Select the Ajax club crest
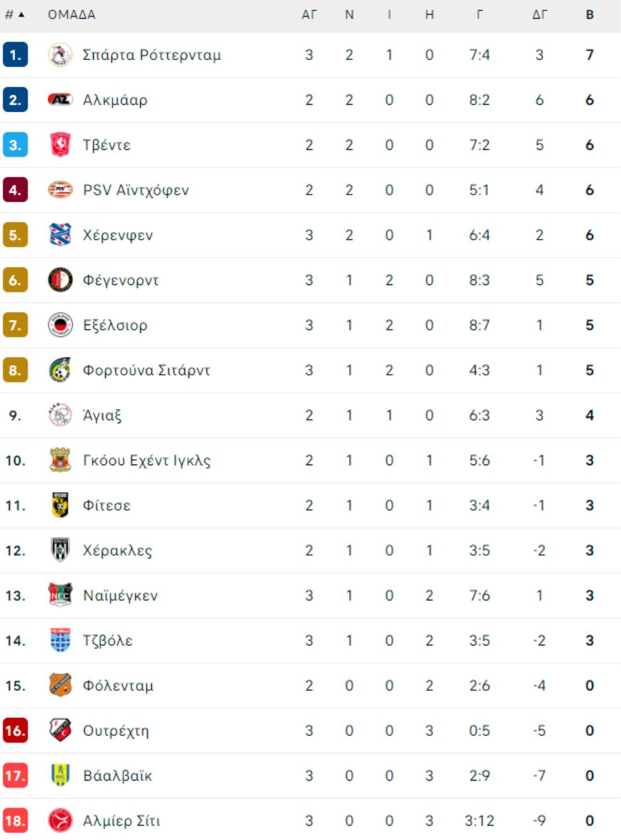This screenshot has height=840, width=621. pos(60,416)
